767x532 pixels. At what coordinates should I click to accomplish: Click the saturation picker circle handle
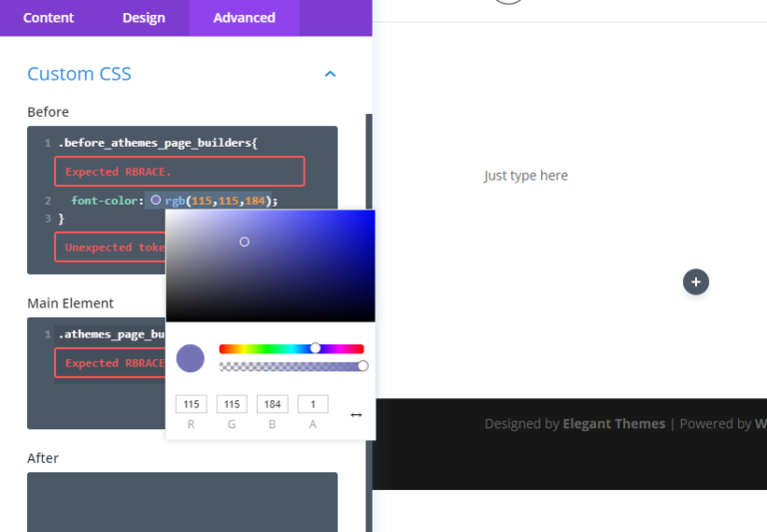(x=244, y=242)
